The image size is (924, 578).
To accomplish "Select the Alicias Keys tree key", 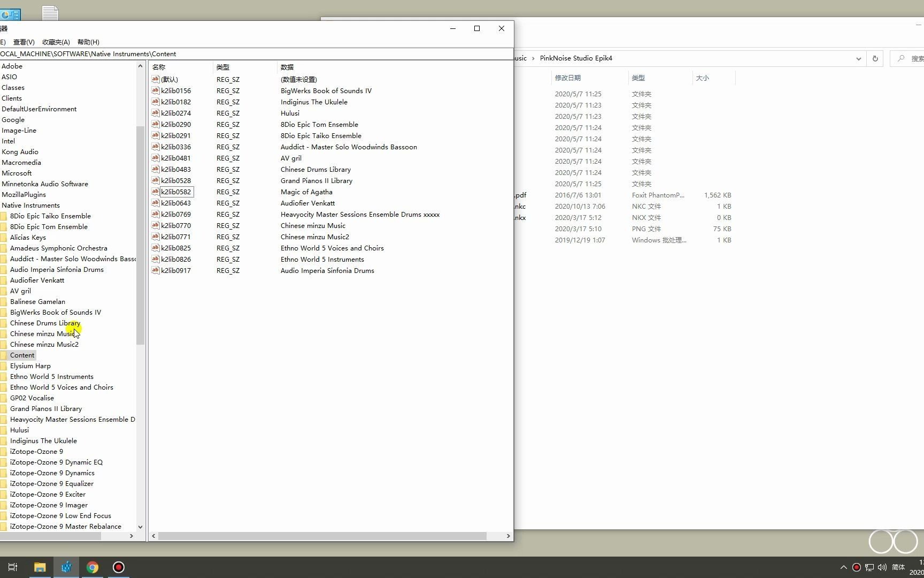I will point(28,238).
